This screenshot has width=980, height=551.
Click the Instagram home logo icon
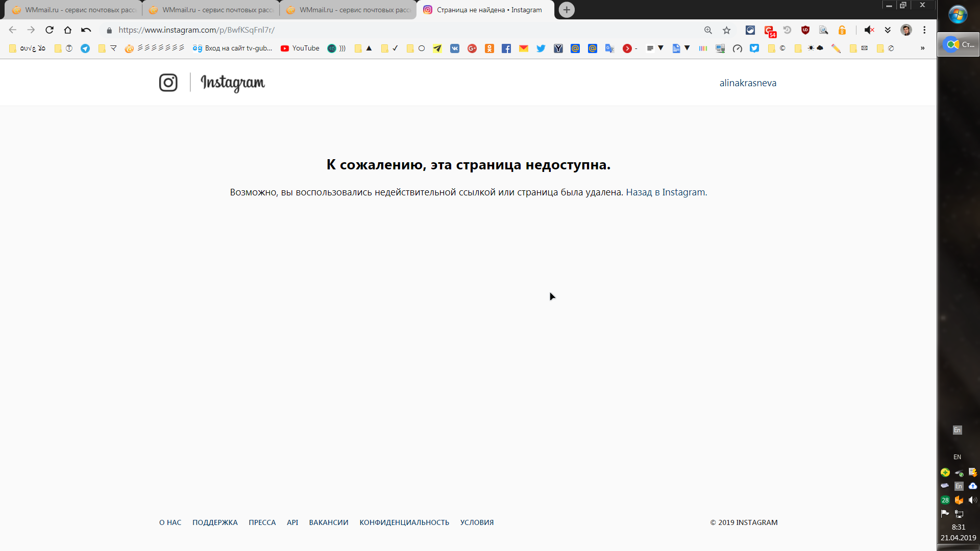click(x=168, y=82)
